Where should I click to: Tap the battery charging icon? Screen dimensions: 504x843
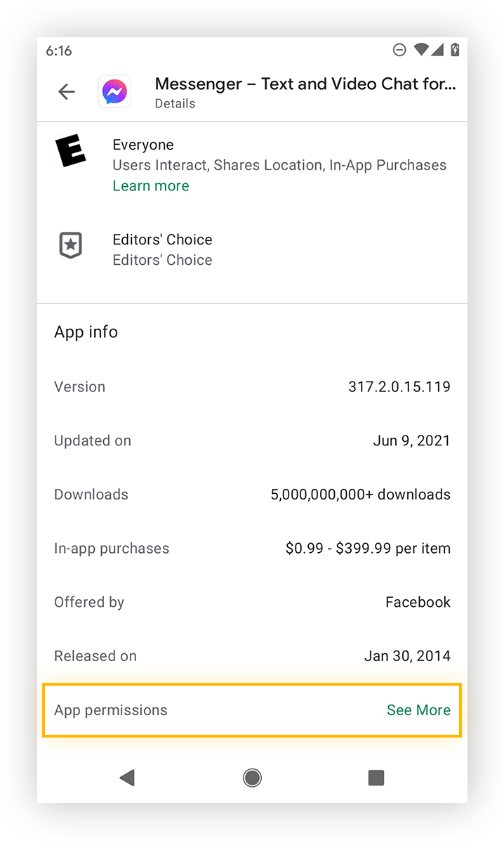point(455,50)
